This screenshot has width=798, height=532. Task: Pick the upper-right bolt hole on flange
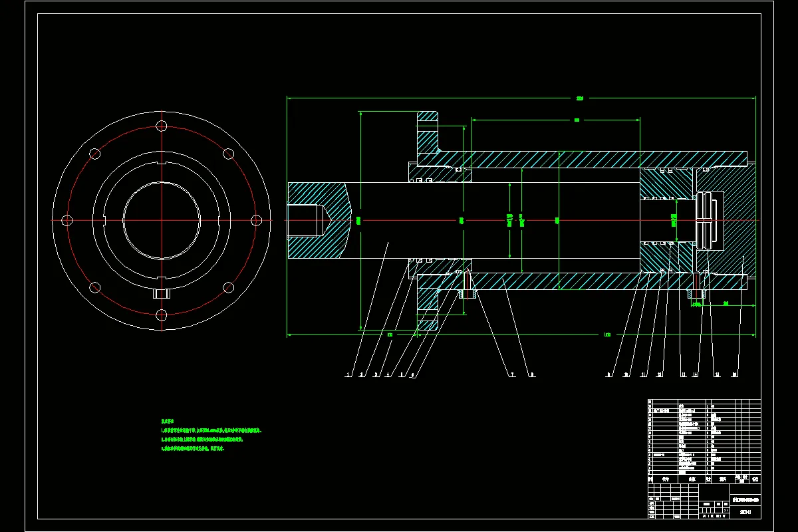(x=228, y=154)
